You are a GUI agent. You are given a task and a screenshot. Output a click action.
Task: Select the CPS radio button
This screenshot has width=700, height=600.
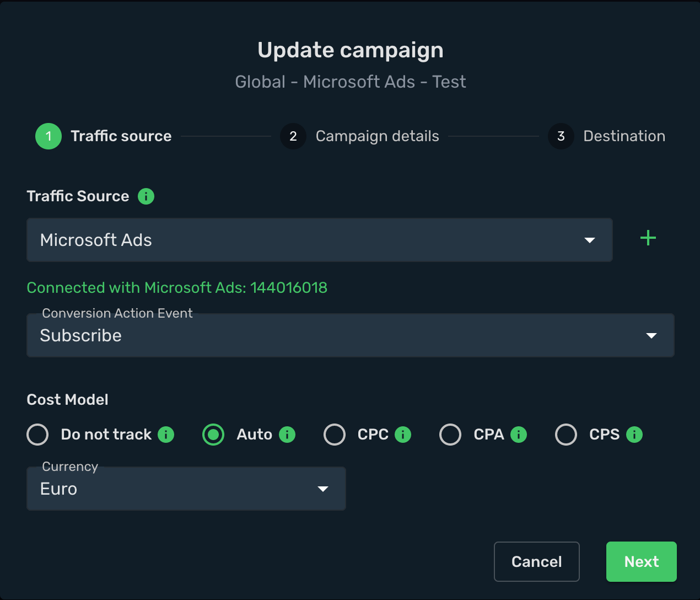(566, 435)
